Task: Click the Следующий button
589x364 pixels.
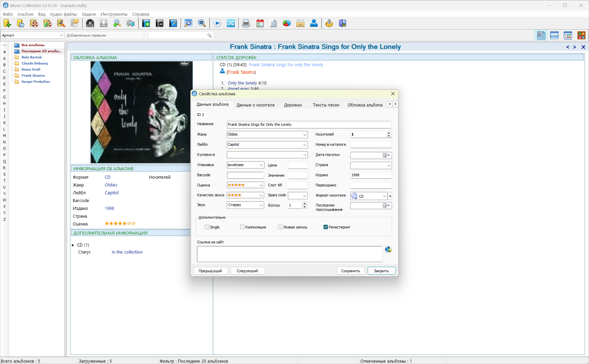Action: click(x=247, y=271)
